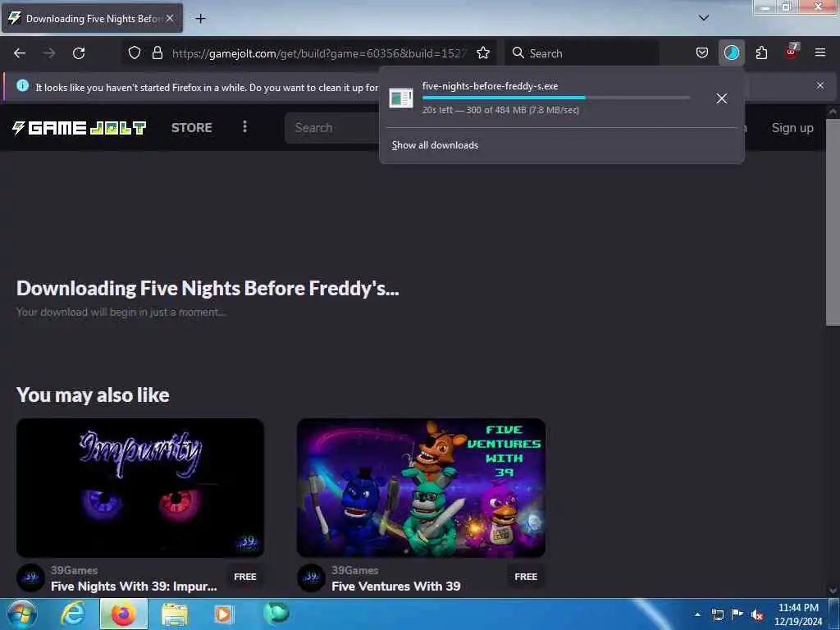This screenshot has height=630, width=840.
Task: Cancel the five-nights-before-freddy-s.exe download
Action: pyautogui.click(x=722, y=98)
